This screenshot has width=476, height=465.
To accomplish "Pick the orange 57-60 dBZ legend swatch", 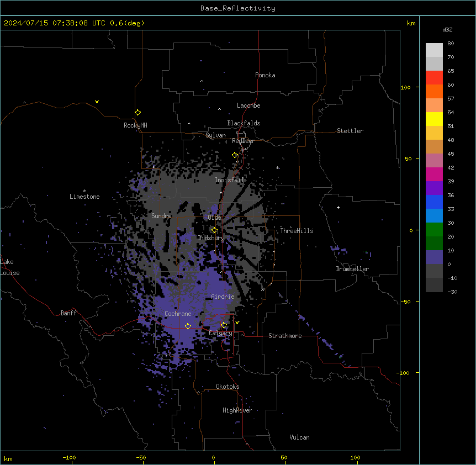I will pos(434,91).
